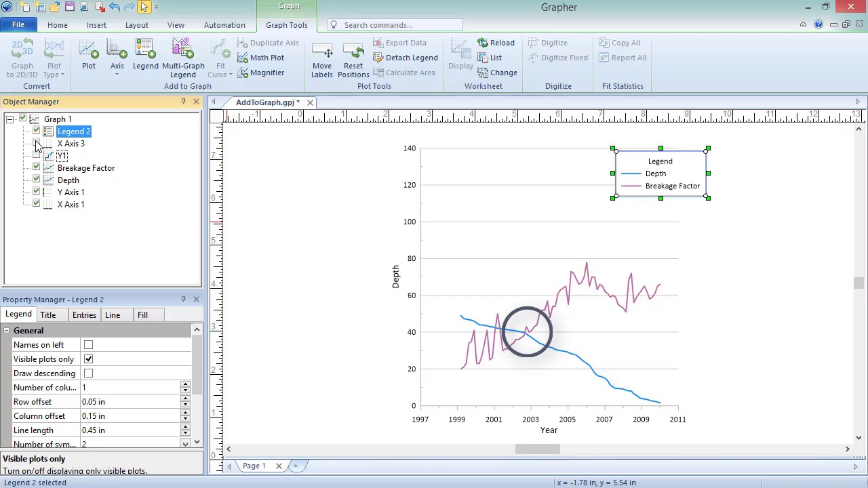Click the Change worksheet command
The image size is (868, 488).
(497, 73)
